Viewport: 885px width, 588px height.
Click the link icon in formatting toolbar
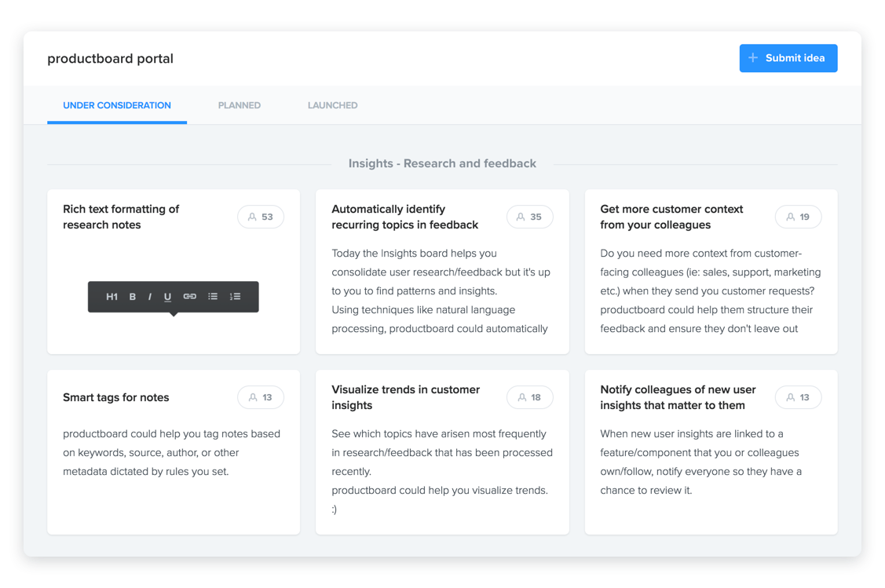click(190, 296)
